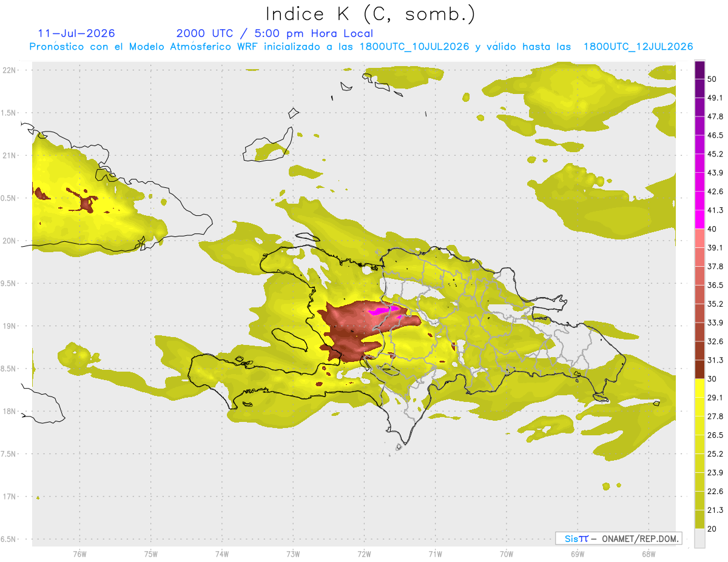The image size is (728, 562).
Task: Click the colorbar value "20"
Action: [x=712, y=529]
